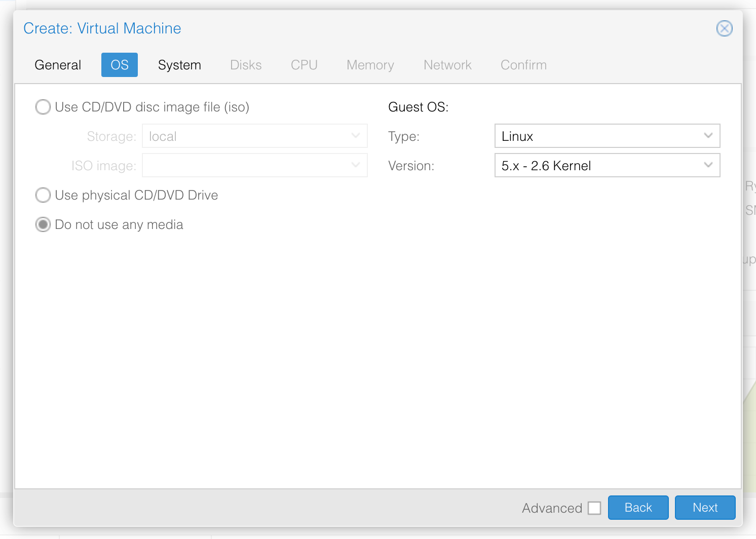Viewport: 756px width, 539px height.
Task: Close the Create Virtual Machine dialog
Action: coord(724,28)
